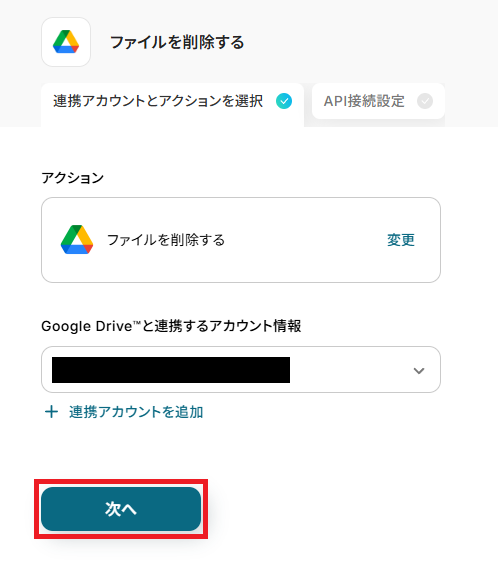Image resolution: width=498 pixels, height=578 pixels.
Task: Click the plus icon beside 連携アカウントを追加
Action: [51, 412]
